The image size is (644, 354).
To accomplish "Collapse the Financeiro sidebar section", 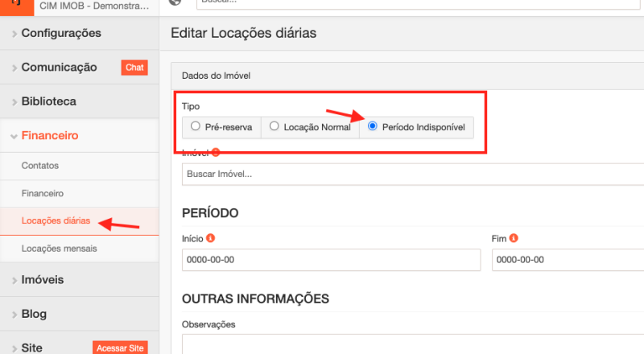I will 50,135.
